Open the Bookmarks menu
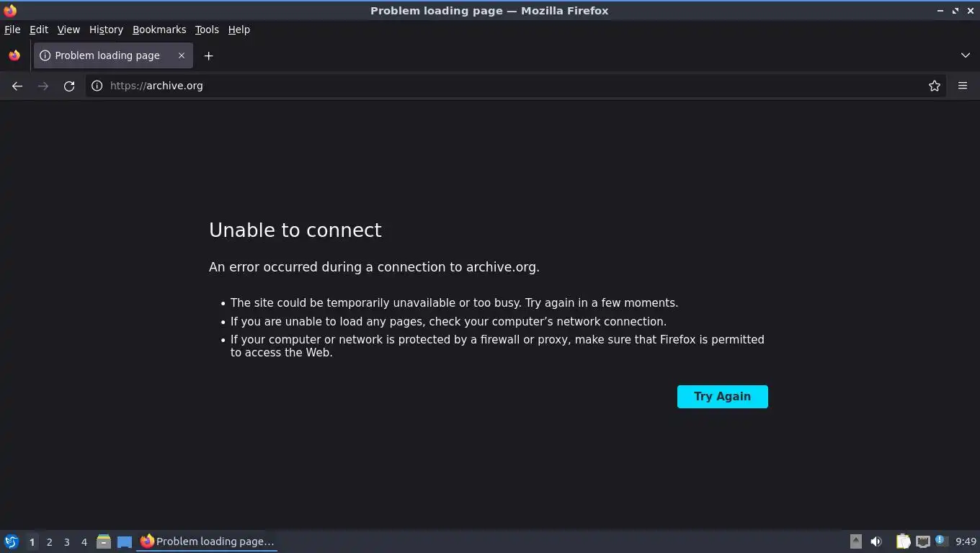 (159, 30)
